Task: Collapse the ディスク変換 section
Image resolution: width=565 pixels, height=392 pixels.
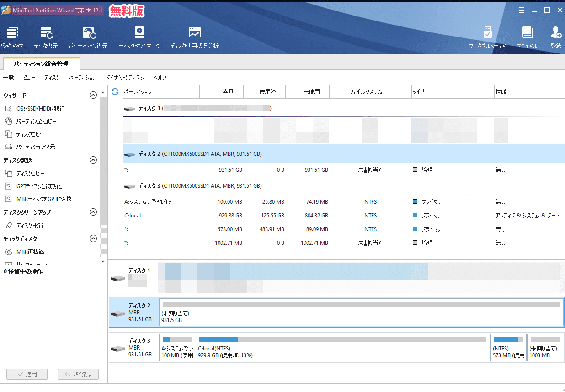Action: point(93,160)
